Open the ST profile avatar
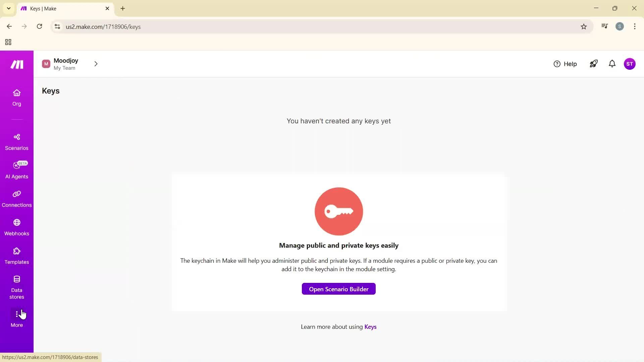 [630, 64]
